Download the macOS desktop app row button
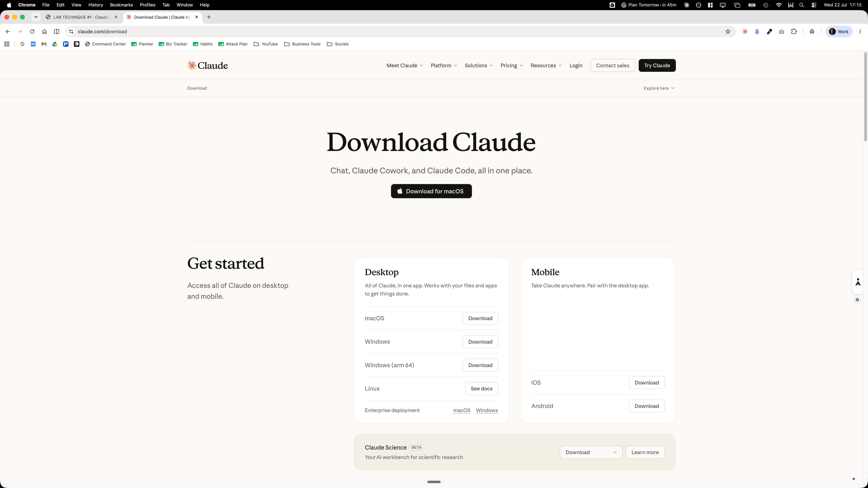Screen dimensions: 868x488 coord(480,318)
